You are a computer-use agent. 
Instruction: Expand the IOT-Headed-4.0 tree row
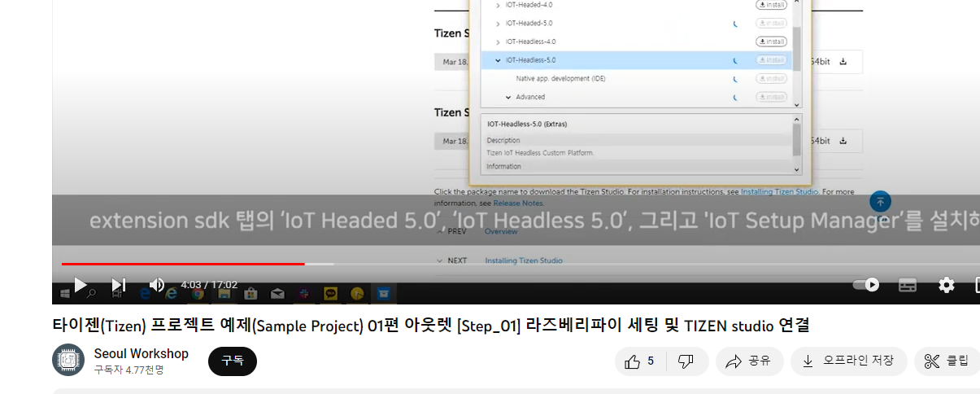498,5
